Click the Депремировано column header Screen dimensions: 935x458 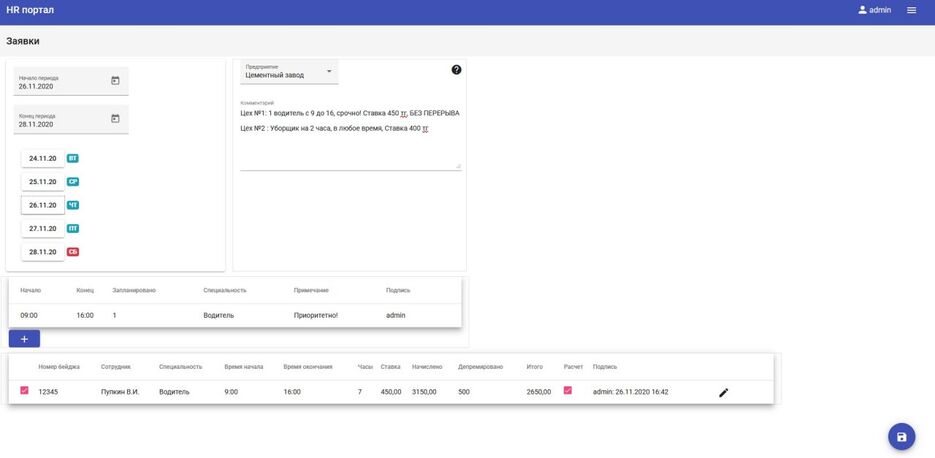[481, 367]
